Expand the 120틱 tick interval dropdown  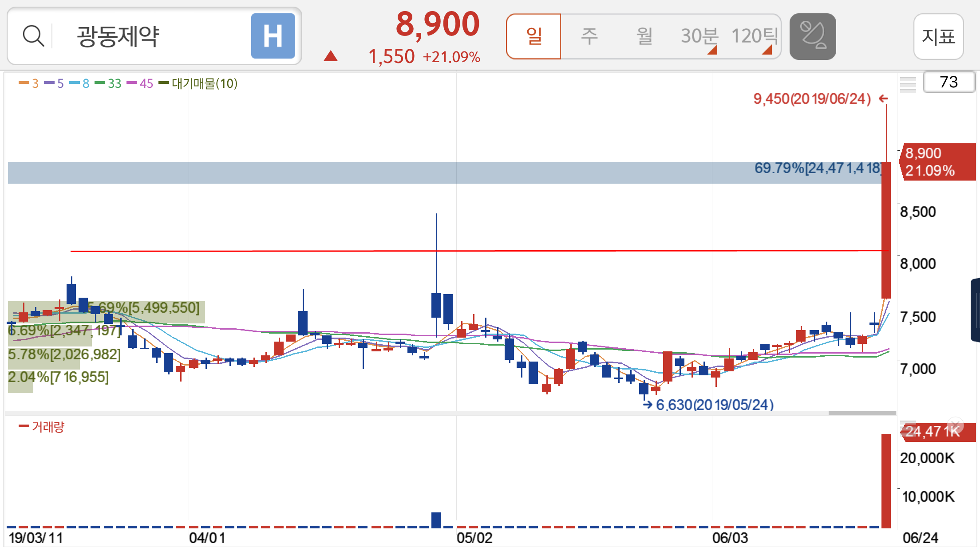755,36
